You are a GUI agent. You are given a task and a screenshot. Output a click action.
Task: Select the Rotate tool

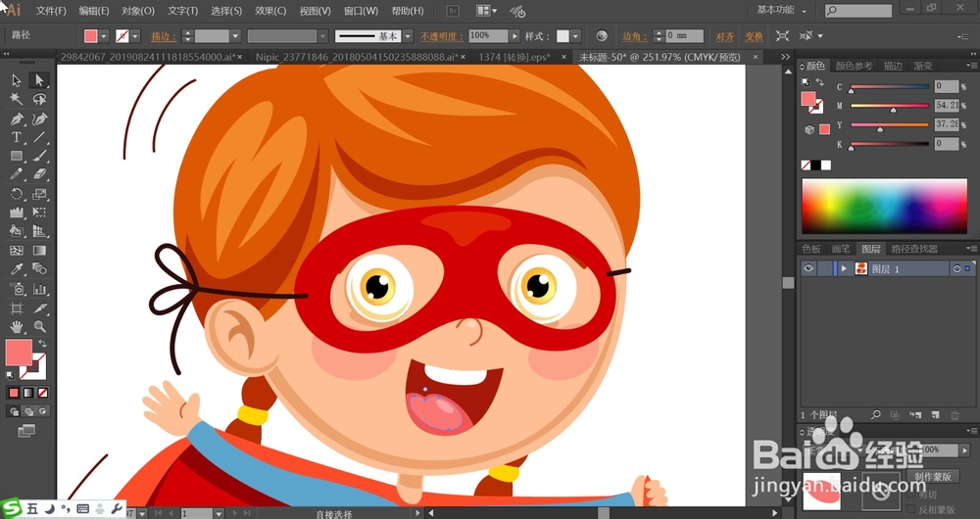(17, 194)
